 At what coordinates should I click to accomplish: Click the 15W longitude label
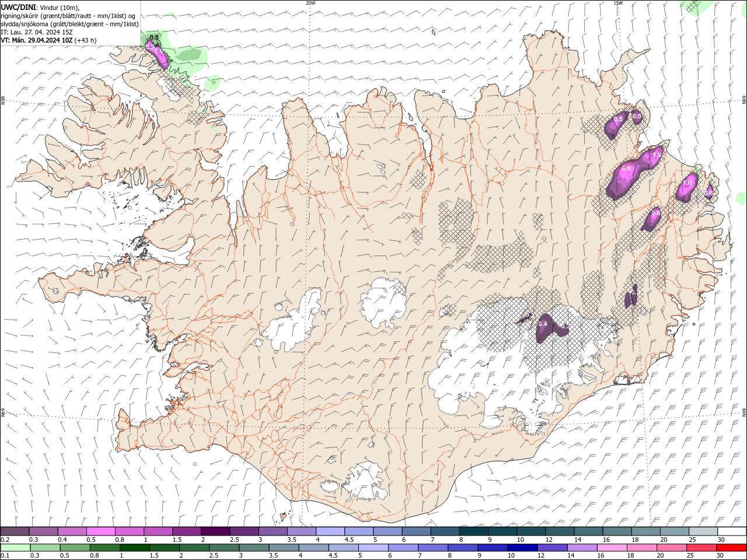click(x=617, y=3)
